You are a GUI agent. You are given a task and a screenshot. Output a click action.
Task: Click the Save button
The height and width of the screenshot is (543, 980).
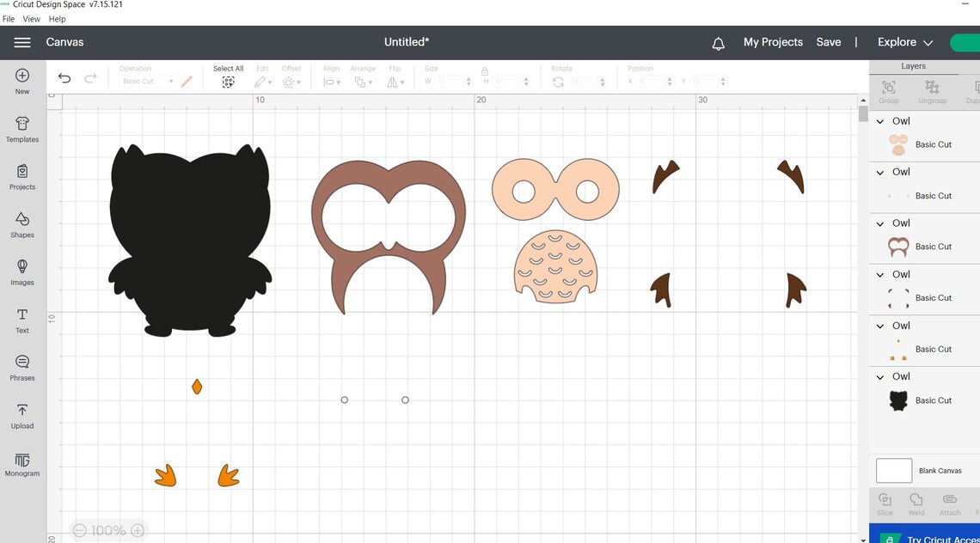828,42
